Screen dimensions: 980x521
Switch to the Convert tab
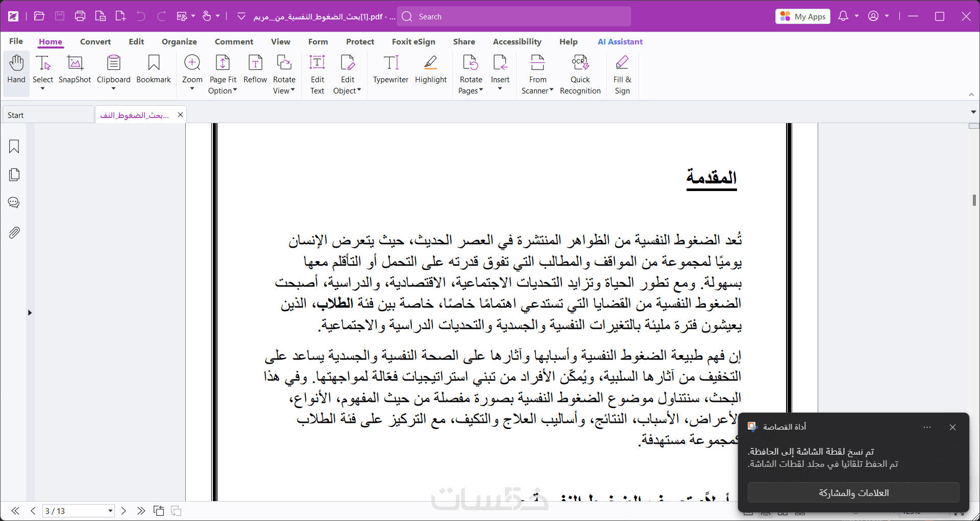coord(95,41)
